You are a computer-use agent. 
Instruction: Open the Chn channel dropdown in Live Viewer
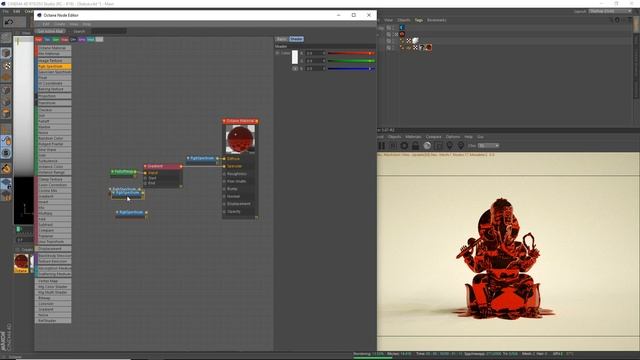coord(489,146)
